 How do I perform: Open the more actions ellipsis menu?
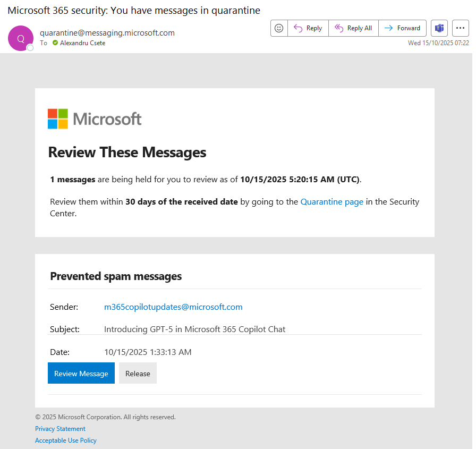pos(461,28)
